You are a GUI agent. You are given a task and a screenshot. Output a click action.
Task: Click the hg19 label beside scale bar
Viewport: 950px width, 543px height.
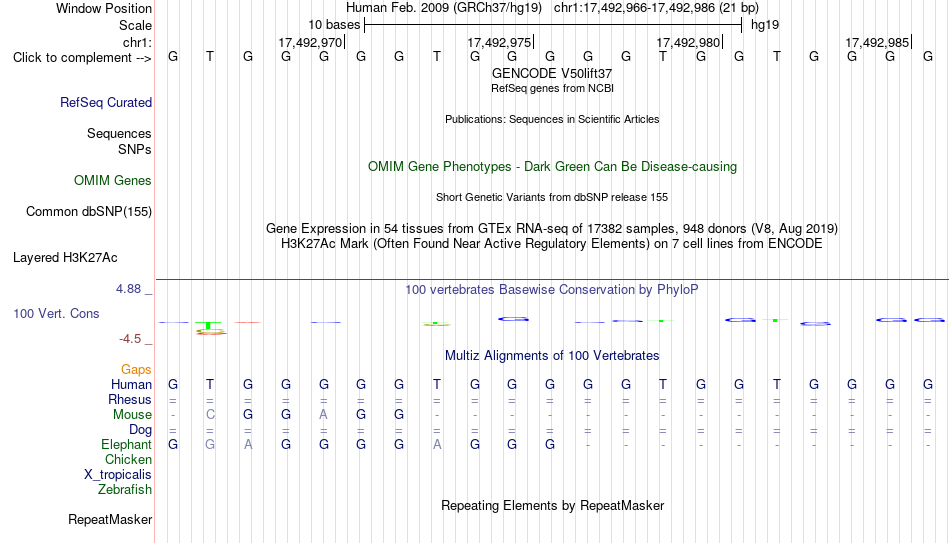(x=765, y=25)
